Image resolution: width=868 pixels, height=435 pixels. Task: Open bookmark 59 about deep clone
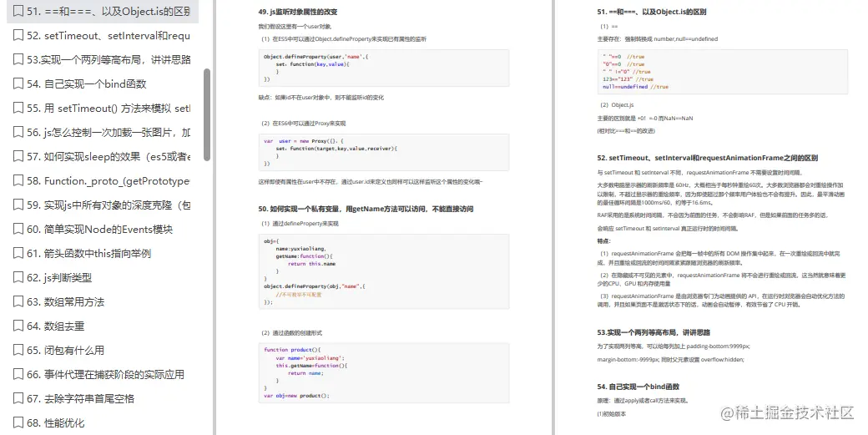(108, 205)
